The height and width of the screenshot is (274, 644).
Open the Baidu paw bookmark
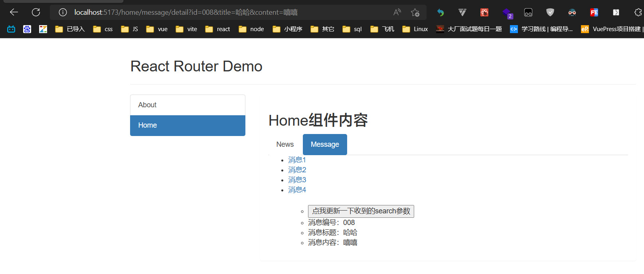[x=27, y=29]
